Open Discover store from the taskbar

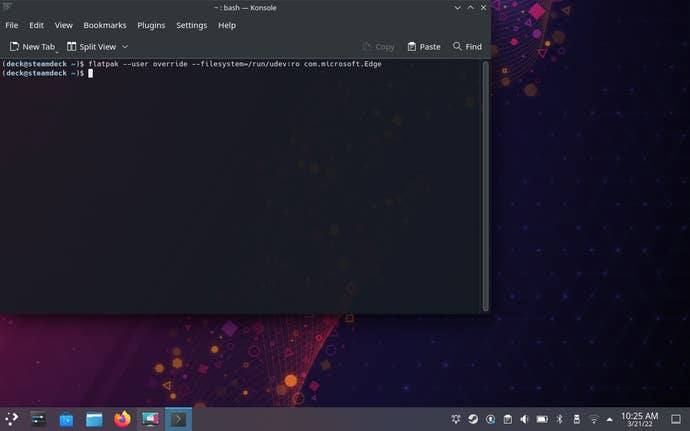pyautogui.click(x=66, y=419)
